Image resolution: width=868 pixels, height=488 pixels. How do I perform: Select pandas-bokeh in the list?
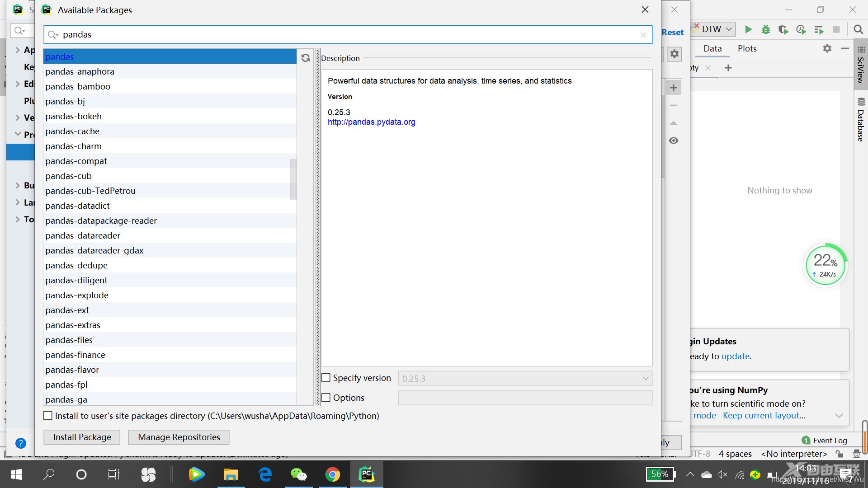[170, 116]
